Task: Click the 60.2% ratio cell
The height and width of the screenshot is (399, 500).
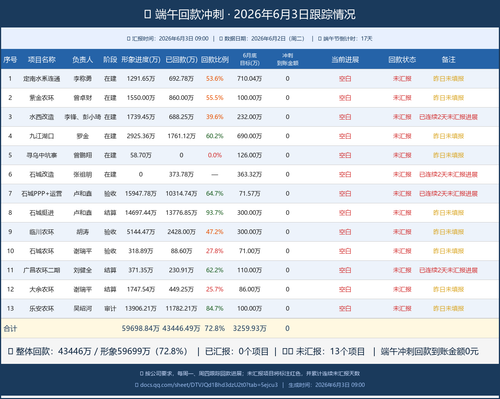Action: point(215,136)
